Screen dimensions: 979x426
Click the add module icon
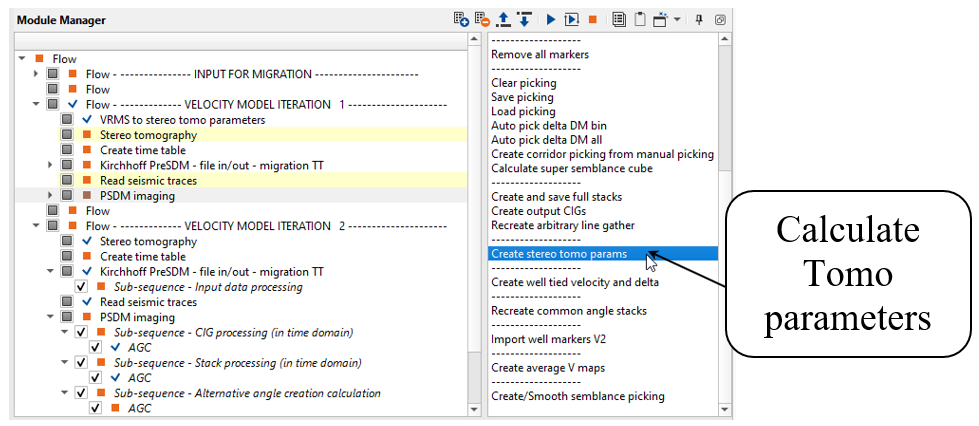[x=461, y=19]
